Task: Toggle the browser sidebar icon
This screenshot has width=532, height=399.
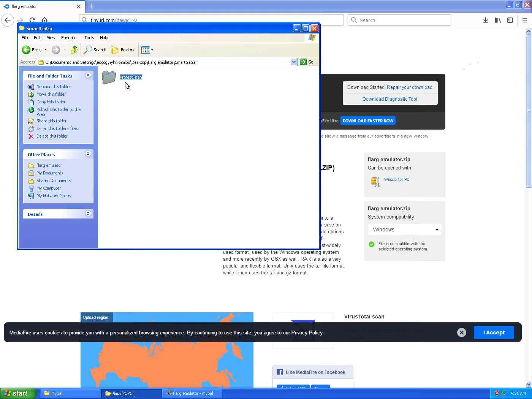Action: click(510, 20)
